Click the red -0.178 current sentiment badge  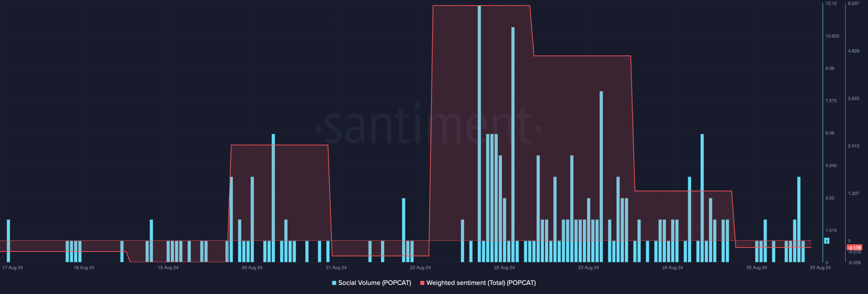(854, 248)
